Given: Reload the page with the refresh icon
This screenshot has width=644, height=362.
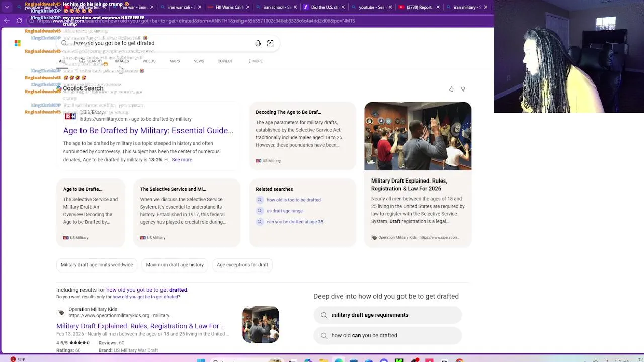Looking at the screenshot, I should 19,21.
